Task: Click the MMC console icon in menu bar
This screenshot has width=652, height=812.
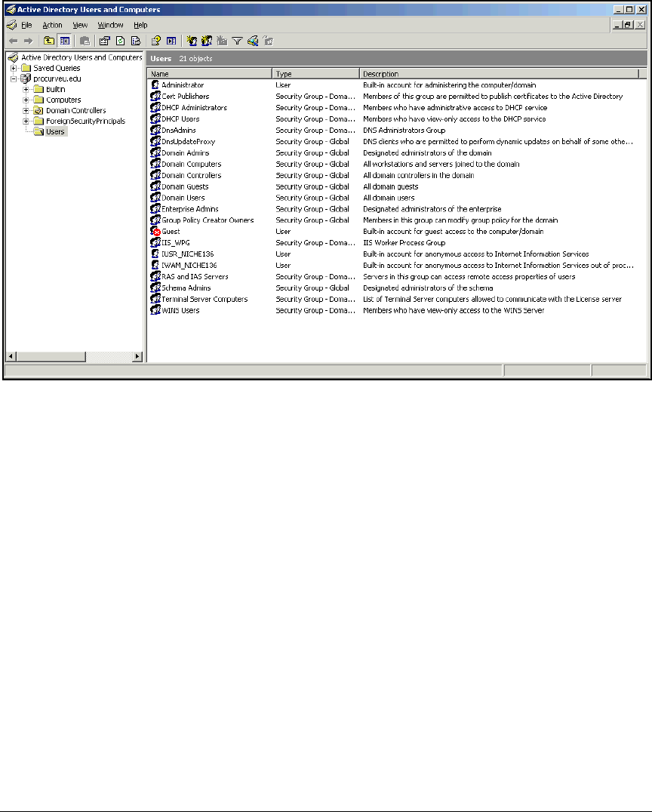Action: [11, 25]
